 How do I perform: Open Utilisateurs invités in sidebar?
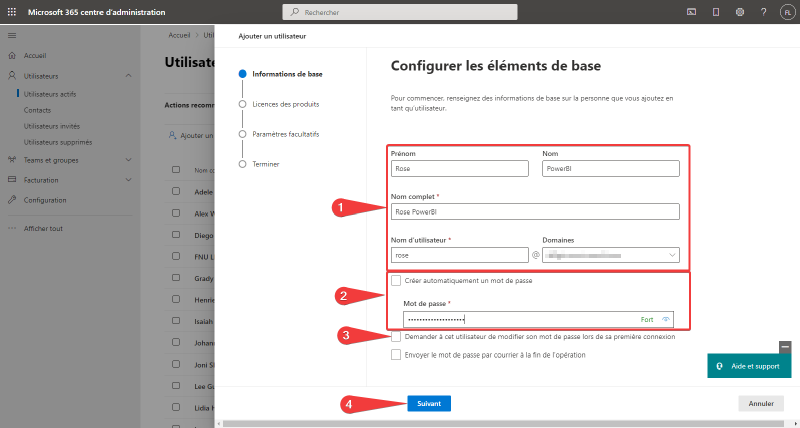pos(52,126)
